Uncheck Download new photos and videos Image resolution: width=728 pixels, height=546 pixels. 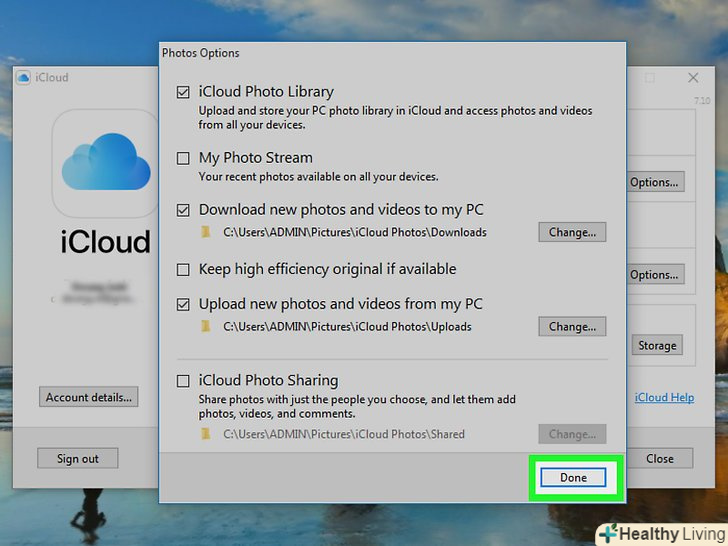183,211
